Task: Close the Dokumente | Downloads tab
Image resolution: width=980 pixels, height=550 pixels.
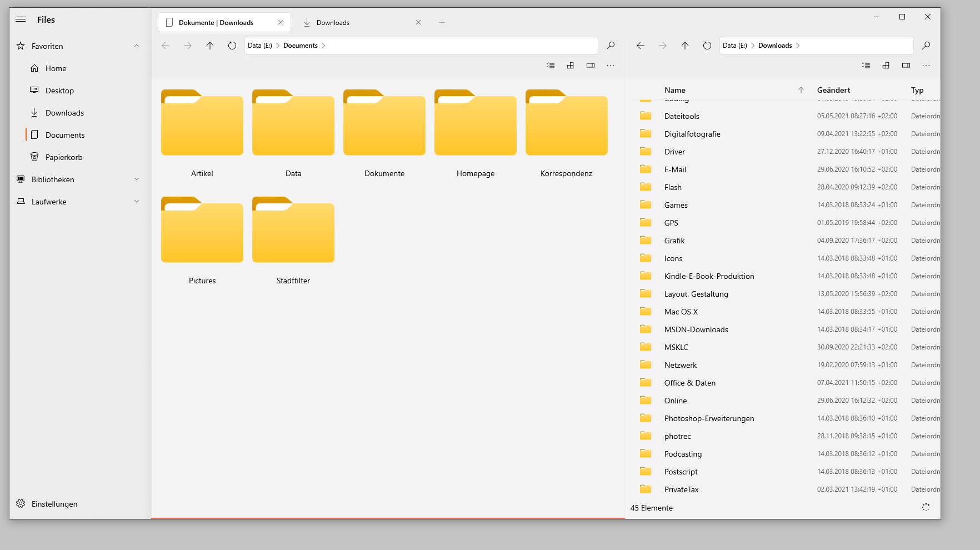Action: pos(281,23)
